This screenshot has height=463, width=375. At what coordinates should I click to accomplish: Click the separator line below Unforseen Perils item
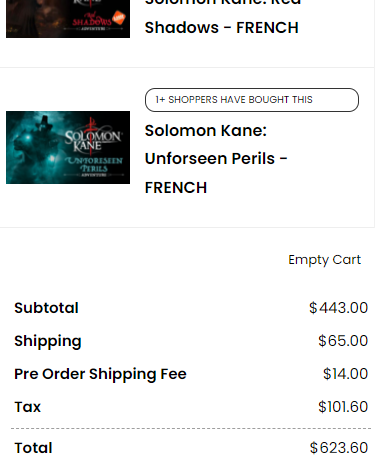187,228
